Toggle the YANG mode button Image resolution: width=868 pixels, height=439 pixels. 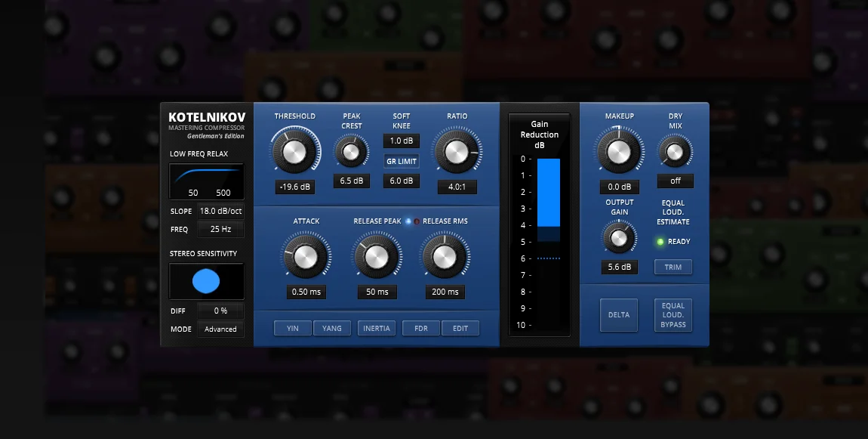332,328
